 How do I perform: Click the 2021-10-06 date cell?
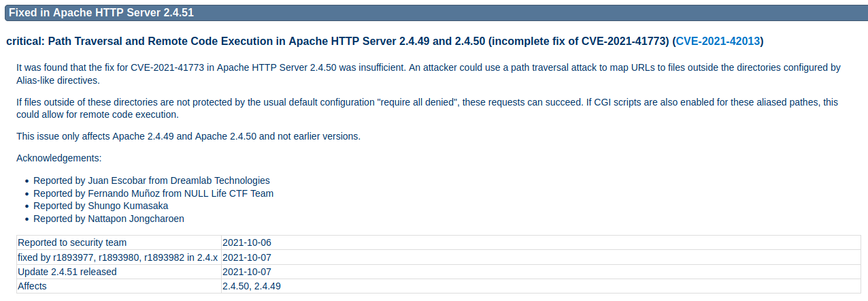247,242
